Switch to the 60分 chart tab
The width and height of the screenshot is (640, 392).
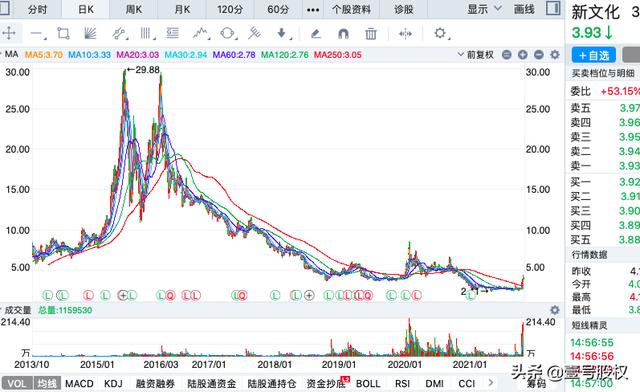(x=278, y=9)
